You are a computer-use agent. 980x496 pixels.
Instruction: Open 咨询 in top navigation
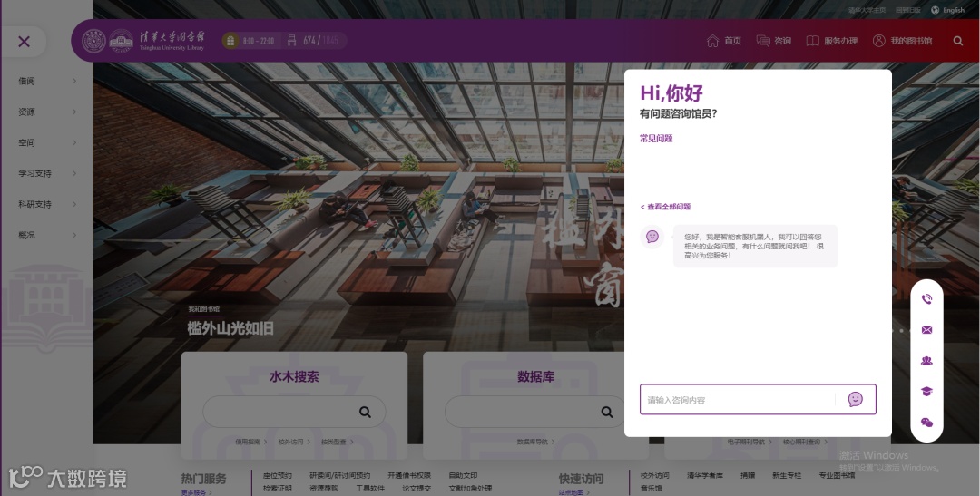[782, 41]
